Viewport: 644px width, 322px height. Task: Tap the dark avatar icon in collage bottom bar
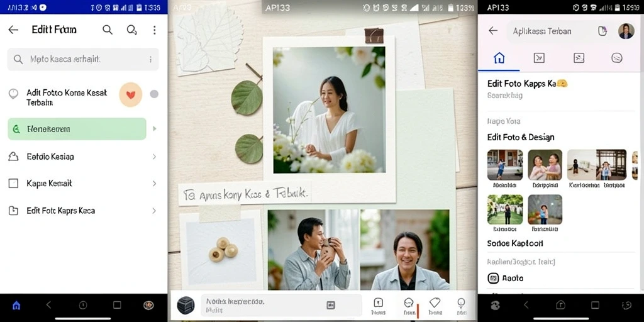pyautogui.click(x=186, y=305)
